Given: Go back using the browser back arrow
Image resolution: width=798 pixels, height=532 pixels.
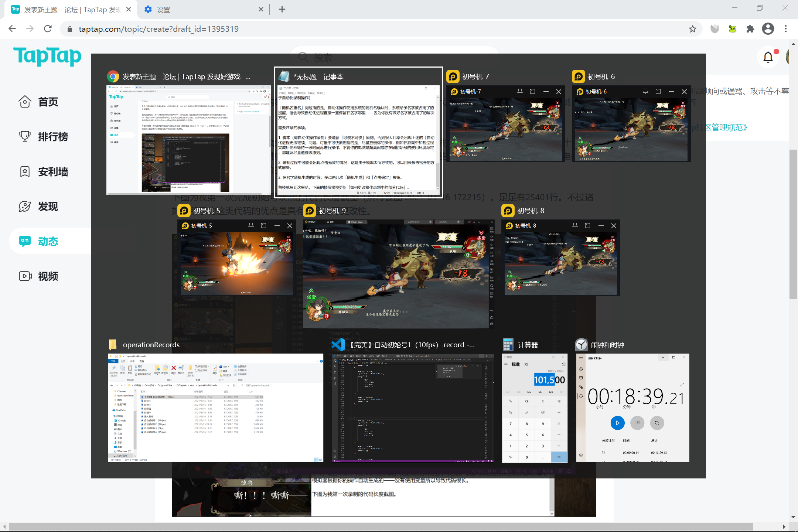Looking at the screenshot, I should (x=12, y=29).
